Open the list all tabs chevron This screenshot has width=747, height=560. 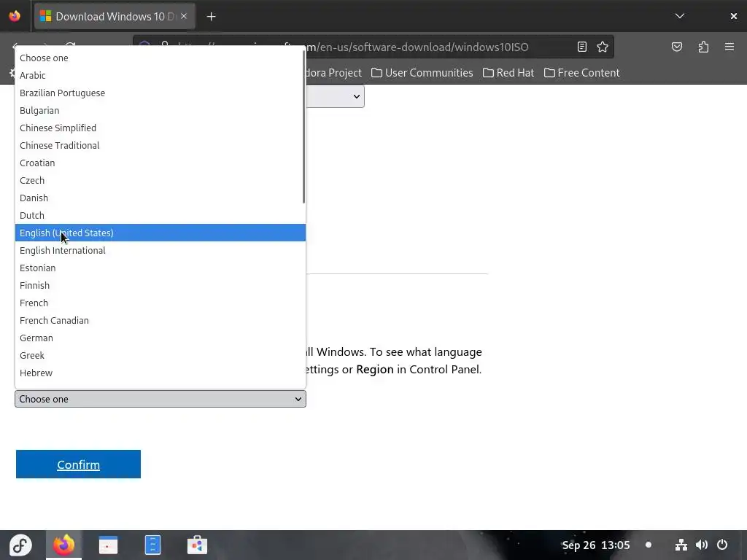pyautogui.click(x=680, y=16)
